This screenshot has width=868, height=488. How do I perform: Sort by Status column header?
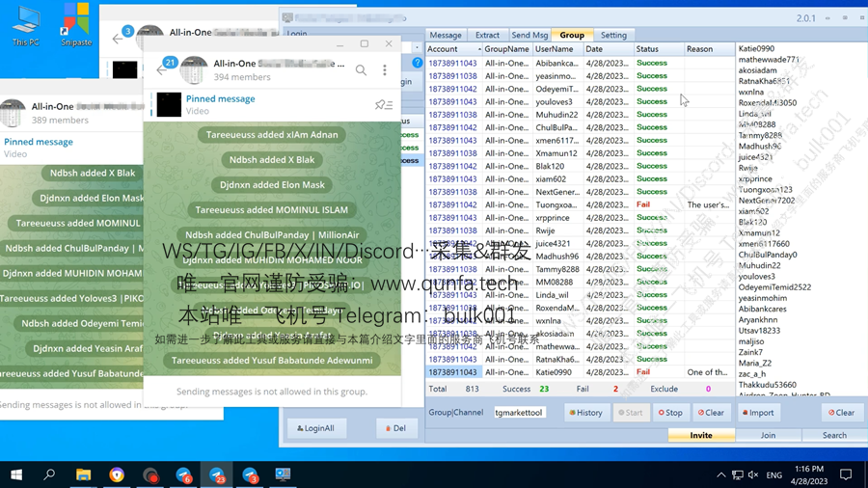coord(659,48)
